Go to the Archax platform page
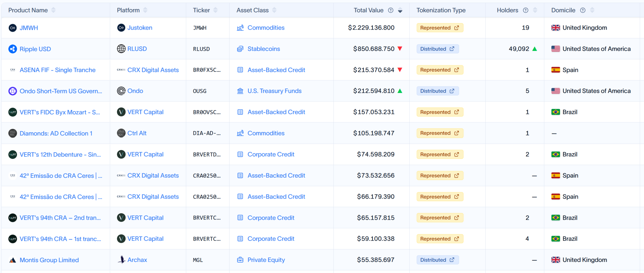The width and height of the screenshot is (644, 273). 137,260
